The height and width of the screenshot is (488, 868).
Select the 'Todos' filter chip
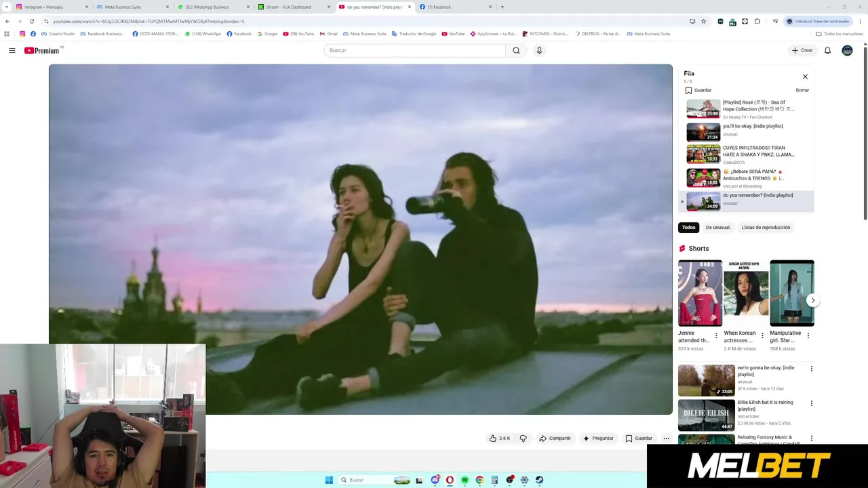688,228
